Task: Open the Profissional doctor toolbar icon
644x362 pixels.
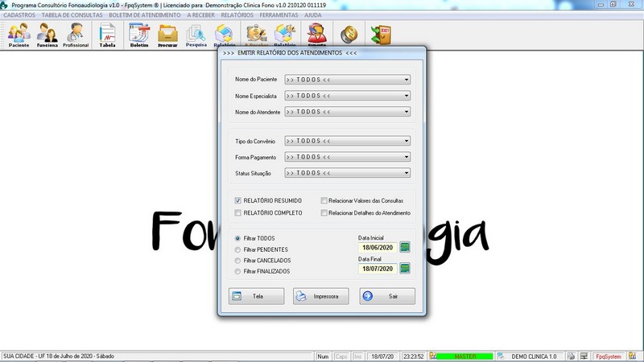Action: pos(76,35)
